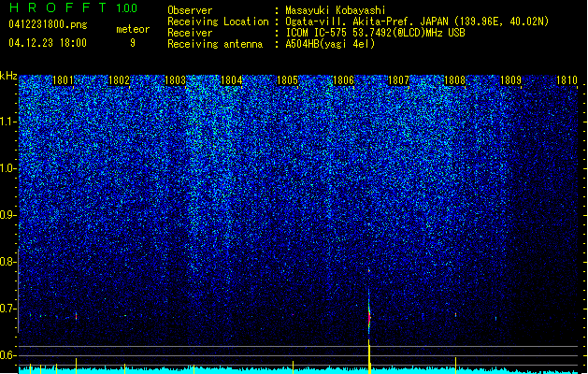Click the HROFFT program title

[58, 7]
